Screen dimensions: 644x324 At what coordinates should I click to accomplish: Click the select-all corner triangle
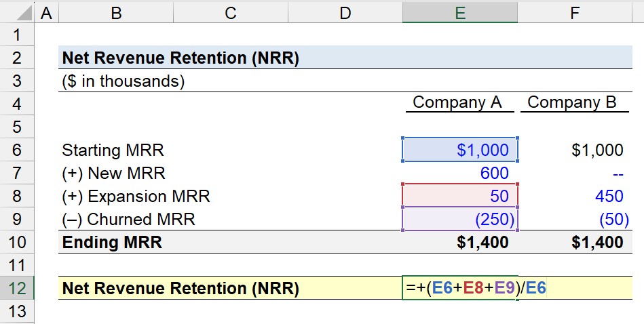click(x=17, y=13)
